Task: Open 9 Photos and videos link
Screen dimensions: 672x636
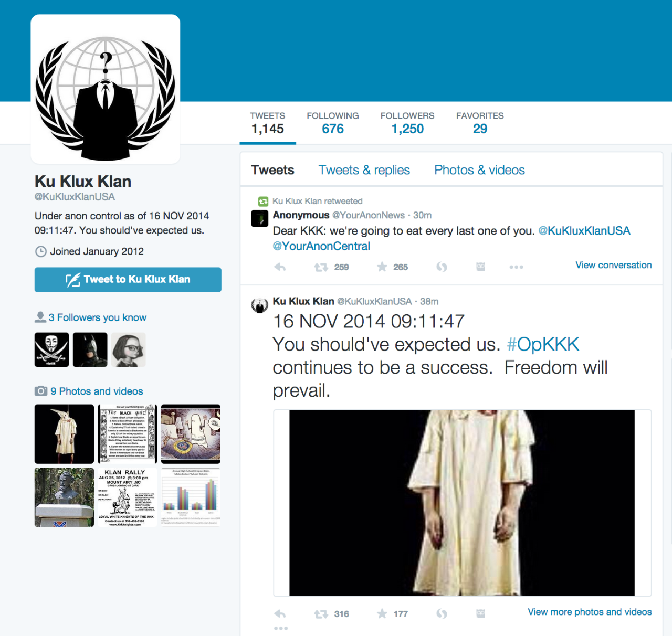Action: (x=97, y=391)
